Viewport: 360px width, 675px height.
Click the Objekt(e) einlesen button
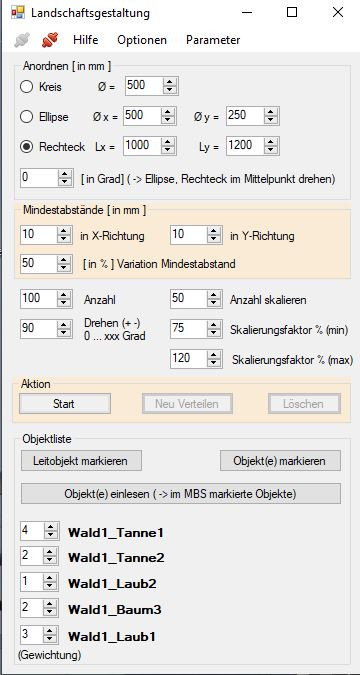click(x=181, y=494)
